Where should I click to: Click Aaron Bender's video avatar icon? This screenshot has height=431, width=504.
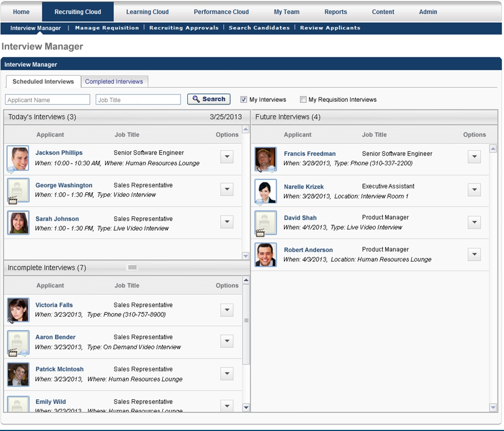18,342
